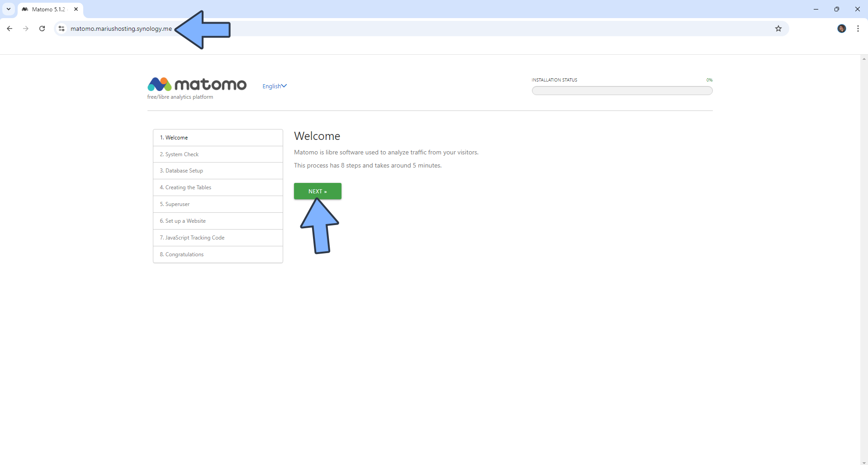868x465 pixels.
Task: Minimize the Chrome window
Action: 816,9
